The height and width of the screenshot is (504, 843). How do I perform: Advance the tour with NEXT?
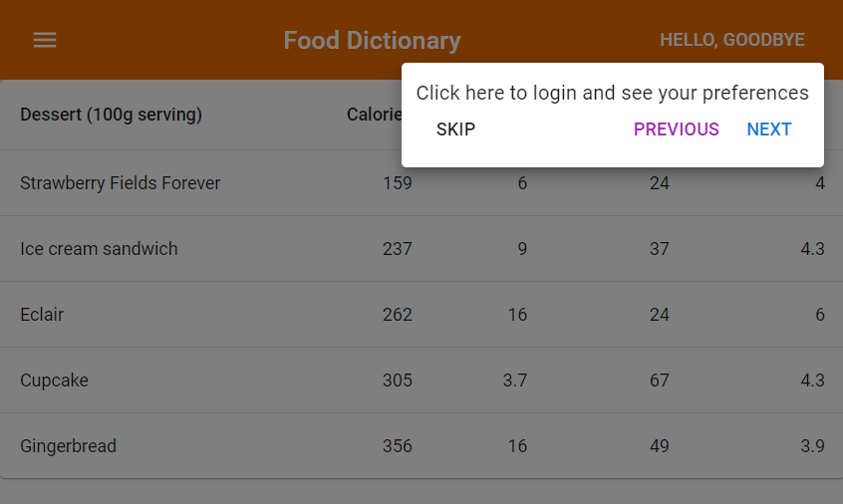point(768,129)
